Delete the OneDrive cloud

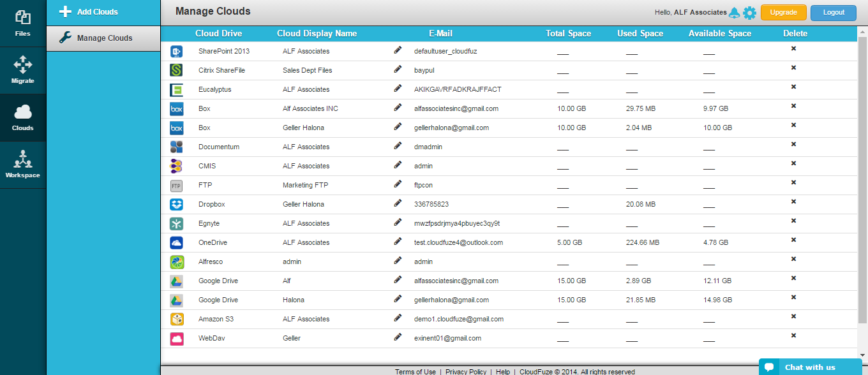point(794,240)
